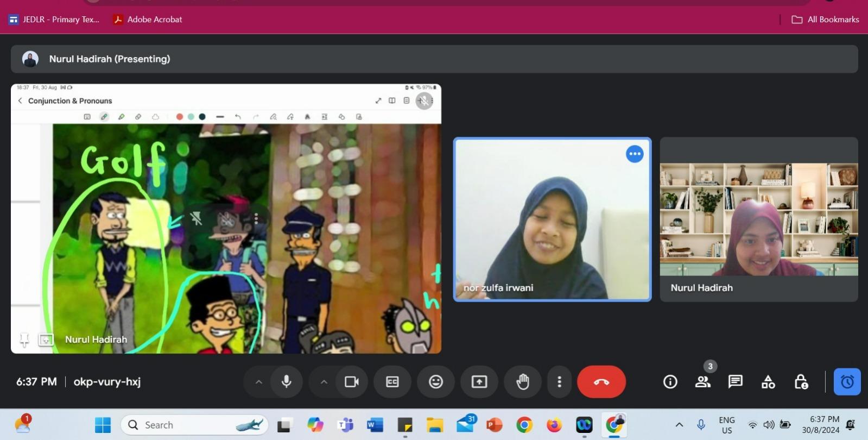Show the participants list
This screenshot has width=868, height=440.
[x=702, y=382]
